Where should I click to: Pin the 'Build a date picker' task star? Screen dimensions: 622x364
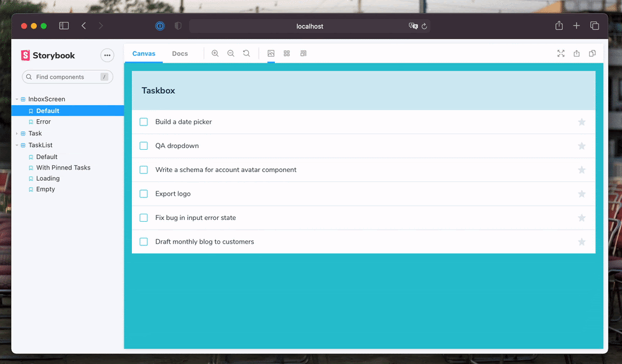point(582,122)
